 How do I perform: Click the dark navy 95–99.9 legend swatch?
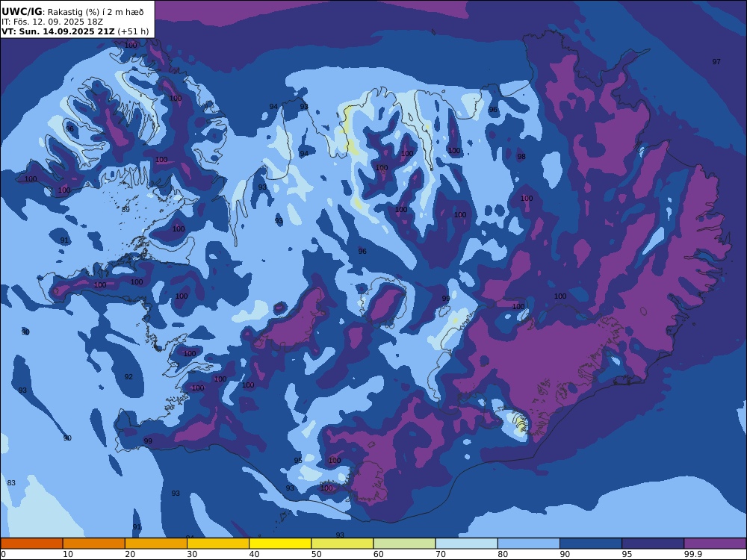click(653, 544)
